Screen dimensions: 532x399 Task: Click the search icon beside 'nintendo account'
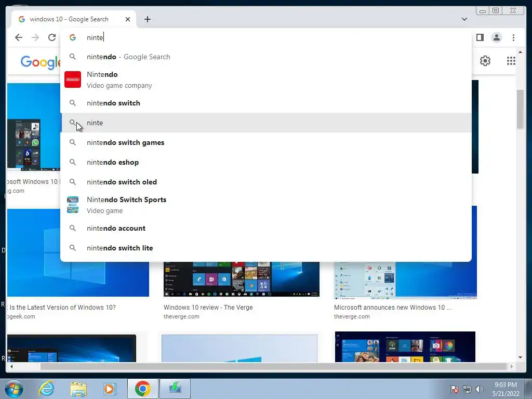pyautogui.click(x=73, y=229)
